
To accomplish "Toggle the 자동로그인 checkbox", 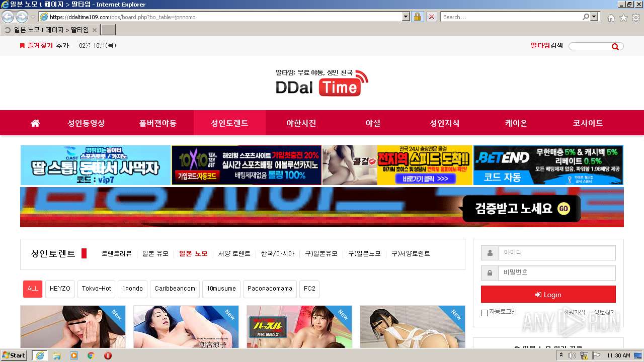I will tap(484, 313).
